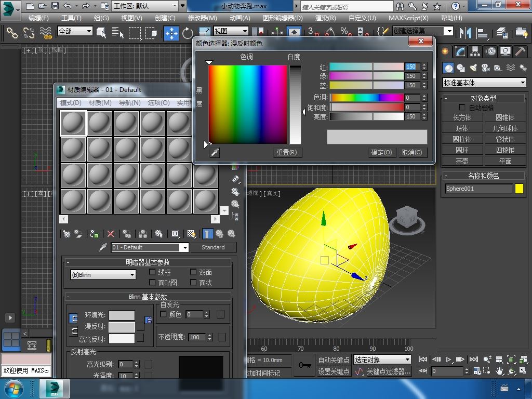Select the Move tool in main toolbar

click(x=171, y=33)
